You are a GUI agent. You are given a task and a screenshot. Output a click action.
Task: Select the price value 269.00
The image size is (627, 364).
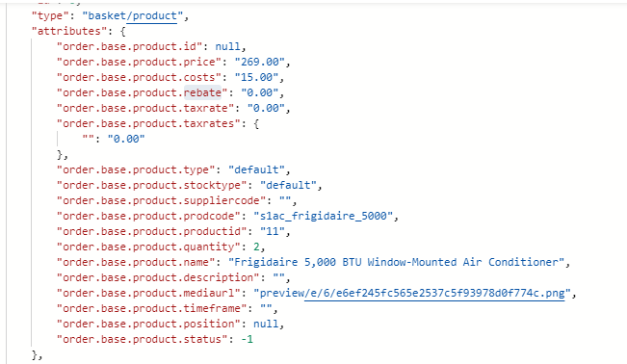point(259,62)
